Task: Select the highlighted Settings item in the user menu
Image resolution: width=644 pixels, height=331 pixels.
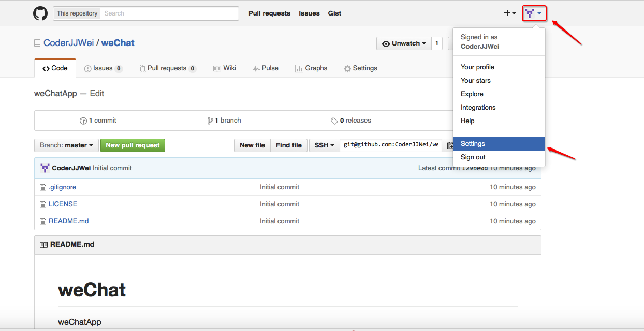Action: click(499, 144)
